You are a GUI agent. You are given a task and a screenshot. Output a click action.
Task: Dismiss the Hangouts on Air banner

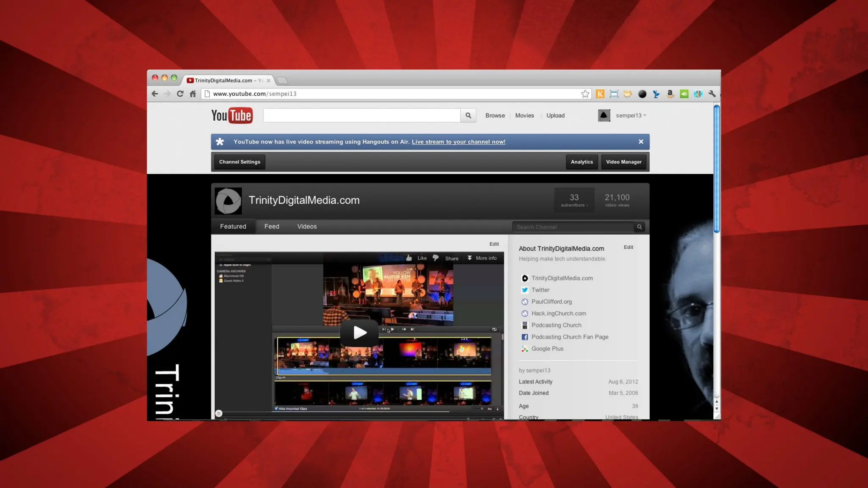641,141
